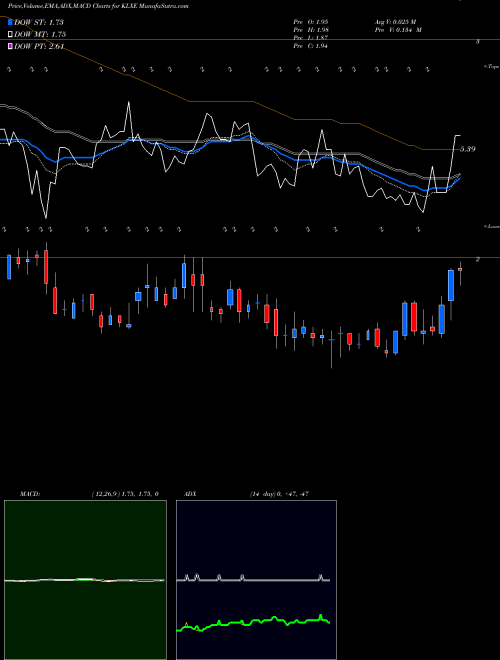Select the 'Pre C: 1.94' close value
The image size is (500, 660).
point(311,46)
